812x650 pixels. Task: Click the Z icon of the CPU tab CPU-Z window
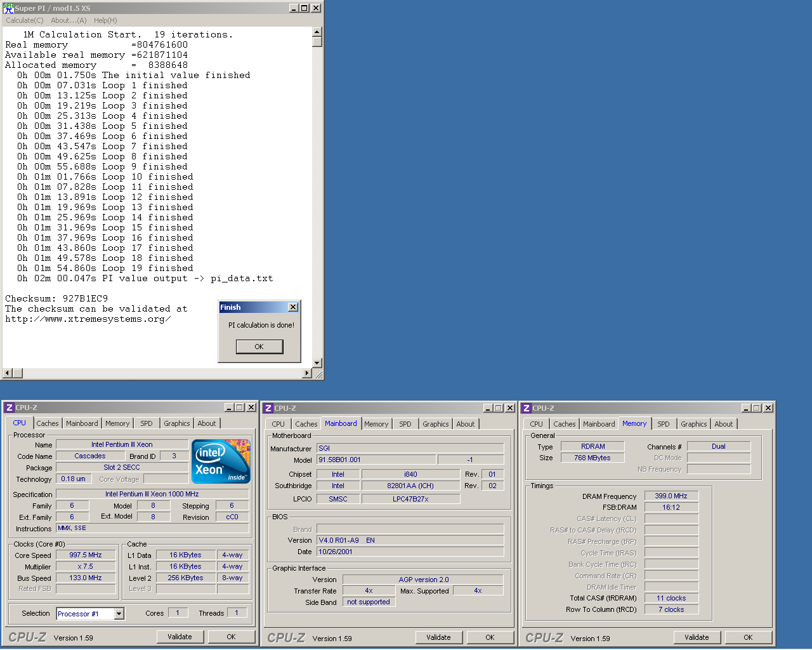click(10, 408)
